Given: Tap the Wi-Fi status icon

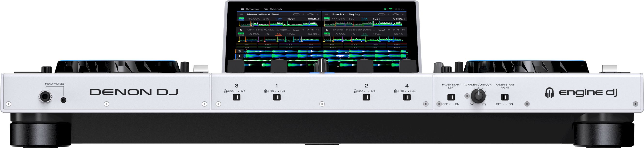Looking at the screenshot, I should point(390,9).
